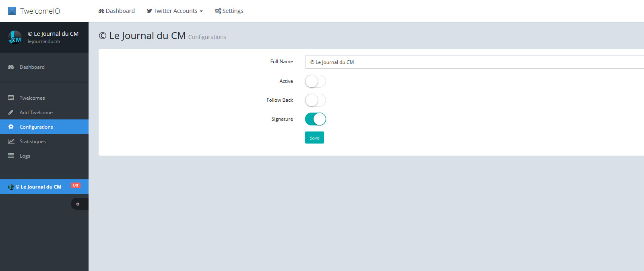Click the page heading Le Journal du CM
This screenshot has width=644, height=271.
142,35
